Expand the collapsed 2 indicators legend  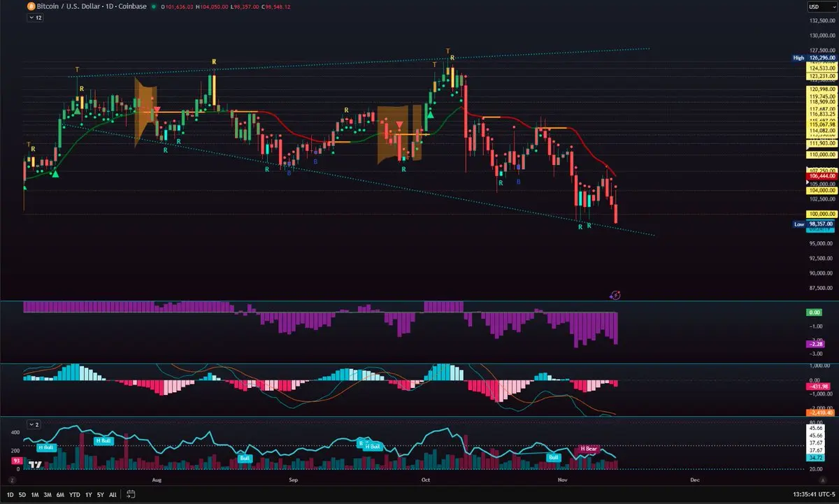pyautogui.click(x=34, y=424)
